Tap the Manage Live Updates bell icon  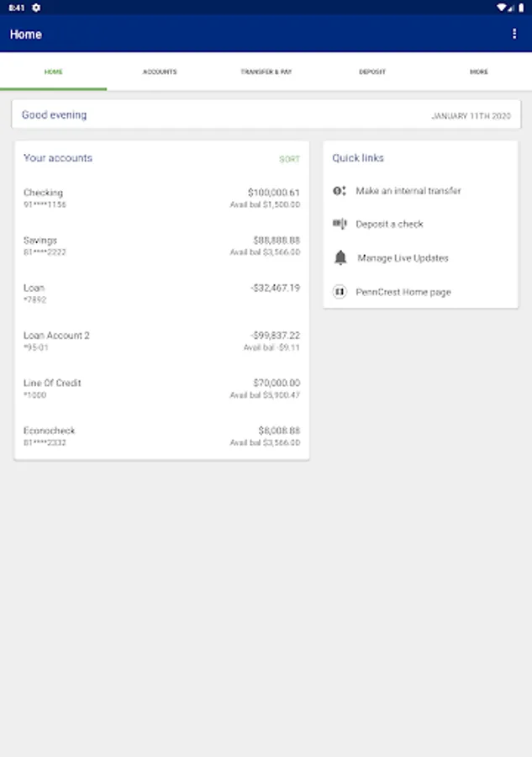pos(340,258)
